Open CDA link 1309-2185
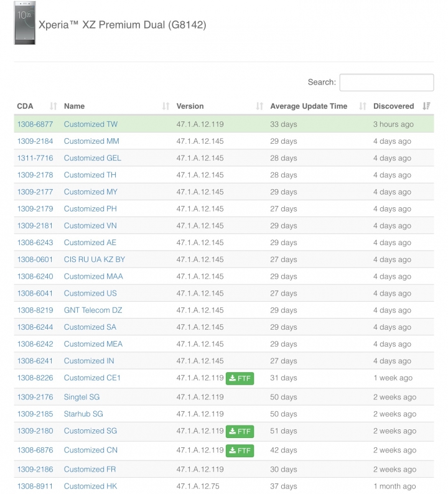This screenshot has height=494, width=448. point(35,414)
